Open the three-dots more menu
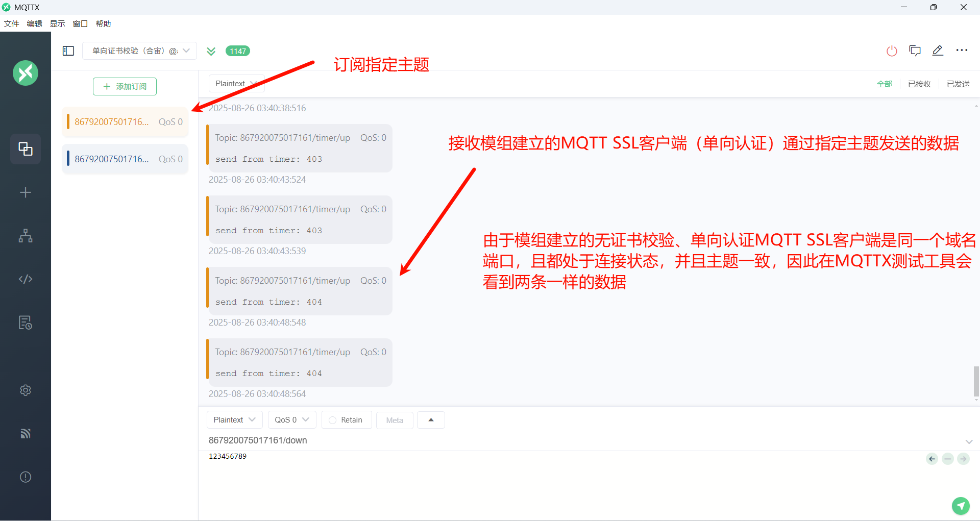This screenshot has width=980, height=521. (x=962, y=50)
